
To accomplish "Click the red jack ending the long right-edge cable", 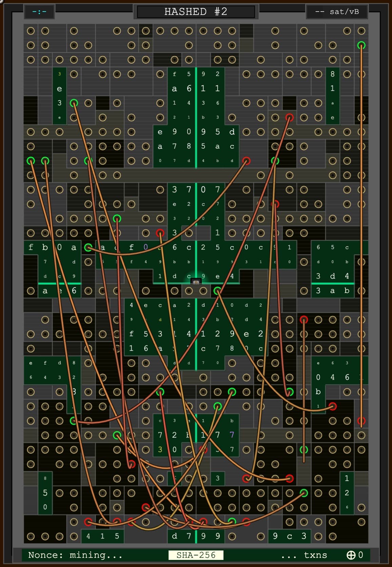I will pyautogui.click(x=361, y=421).
